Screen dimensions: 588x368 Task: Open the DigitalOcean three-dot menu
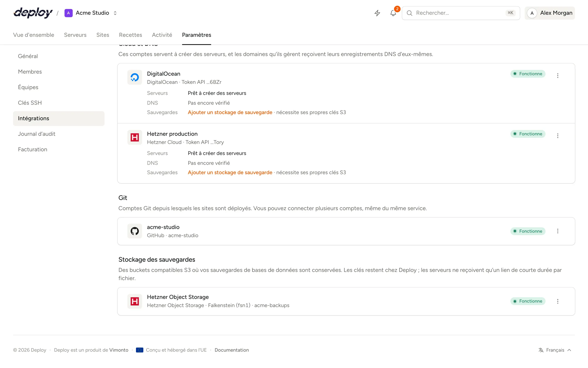pos(558,76)
